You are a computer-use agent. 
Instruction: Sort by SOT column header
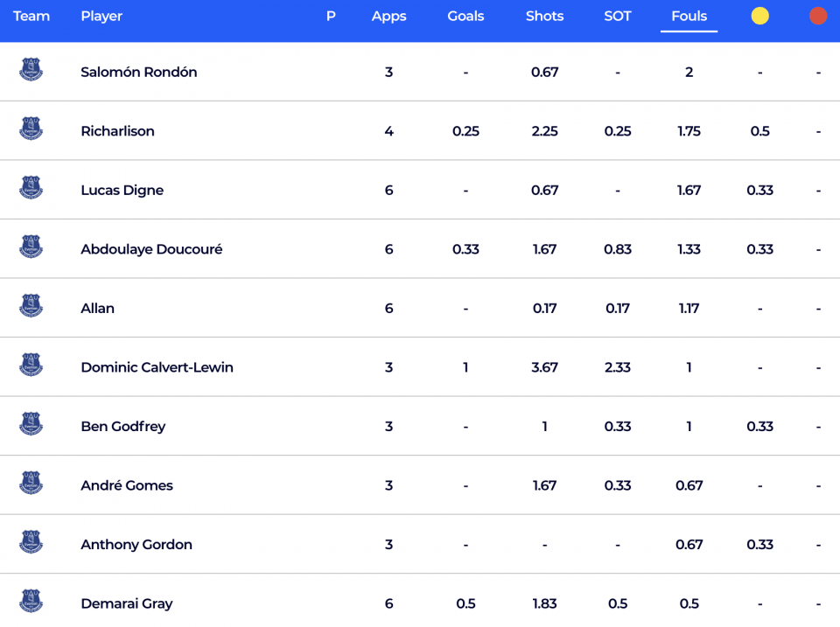tap(617, 16)
